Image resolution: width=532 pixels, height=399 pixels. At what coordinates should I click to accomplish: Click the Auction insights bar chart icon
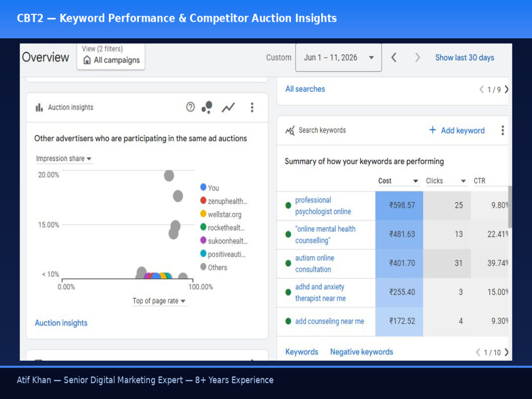coord(39,107)
